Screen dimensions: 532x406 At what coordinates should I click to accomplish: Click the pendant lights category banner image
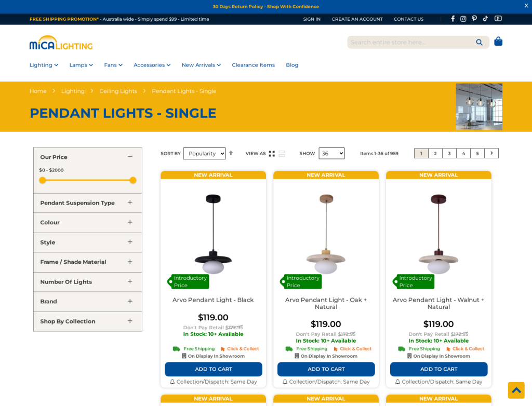pos(479,106)
